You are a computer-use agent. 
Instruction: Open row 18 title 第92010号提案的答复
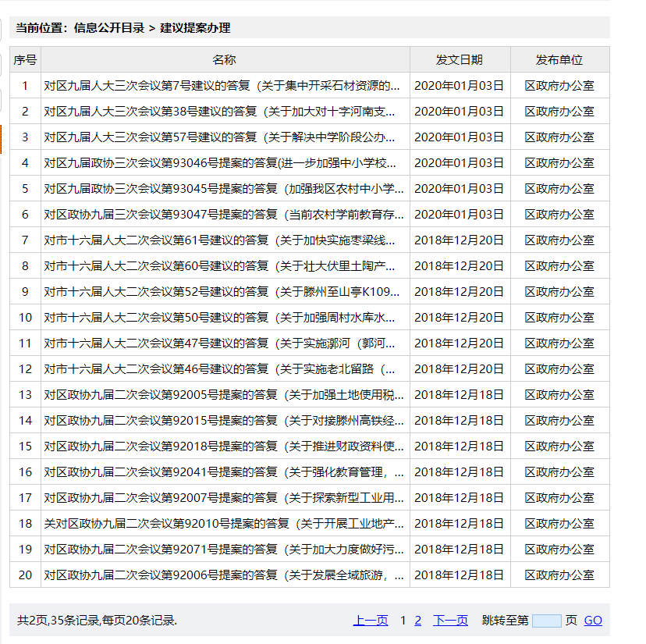224,524
